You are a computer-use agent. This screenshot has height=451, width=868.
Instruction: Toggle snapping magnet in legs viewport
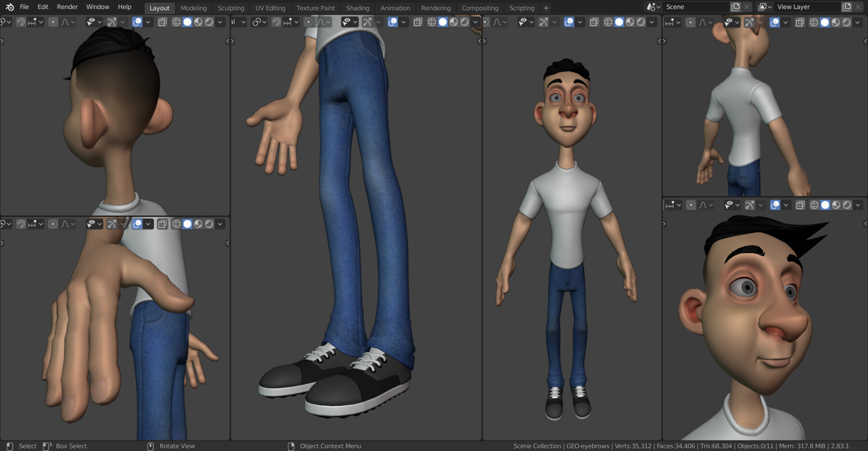pyautogui.click(x=276, y=22)
